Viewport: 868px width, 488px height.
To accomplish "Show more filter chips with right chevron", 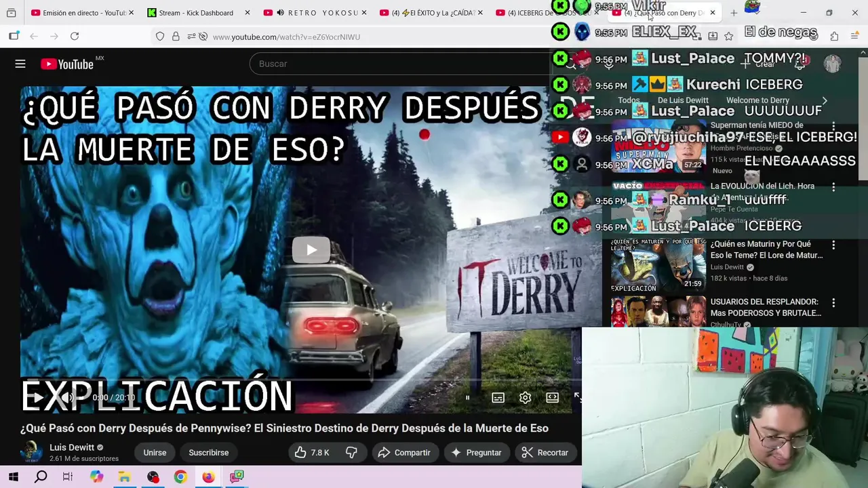I will point(825,100).
